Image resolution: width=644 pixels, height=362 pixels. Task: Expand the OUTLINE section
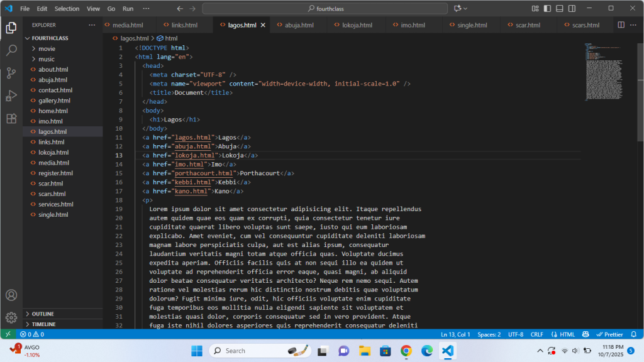click(43, 314)
